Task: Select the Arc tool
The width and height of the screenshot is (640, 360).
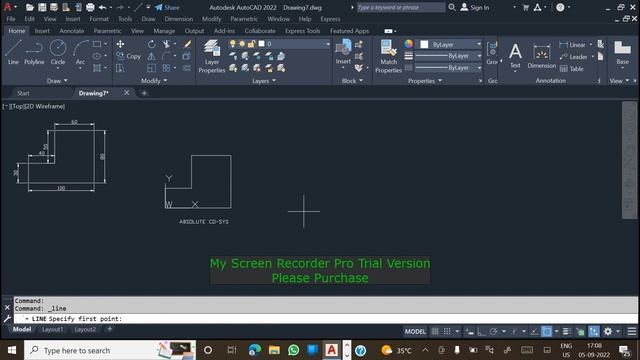Action: pyautogui.click(x=80, y=52)
